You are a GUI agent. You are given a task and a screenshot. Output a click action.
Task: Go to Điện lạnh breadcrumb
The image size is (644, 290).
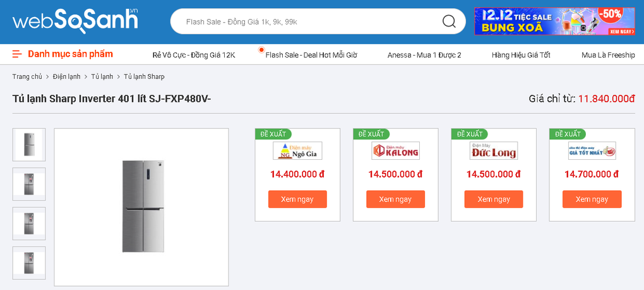coord(66,76)
